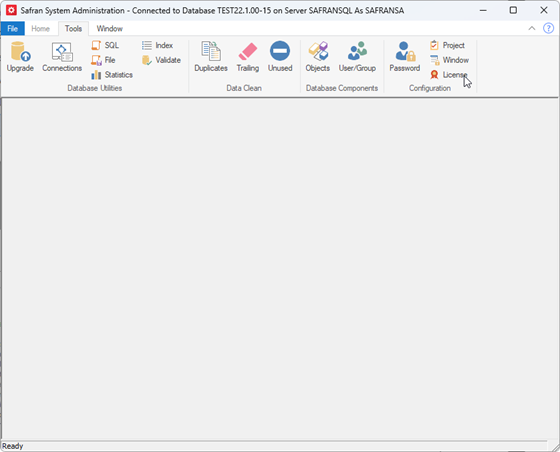
Task: Open User/Group management
Action: tap(357, 57)
